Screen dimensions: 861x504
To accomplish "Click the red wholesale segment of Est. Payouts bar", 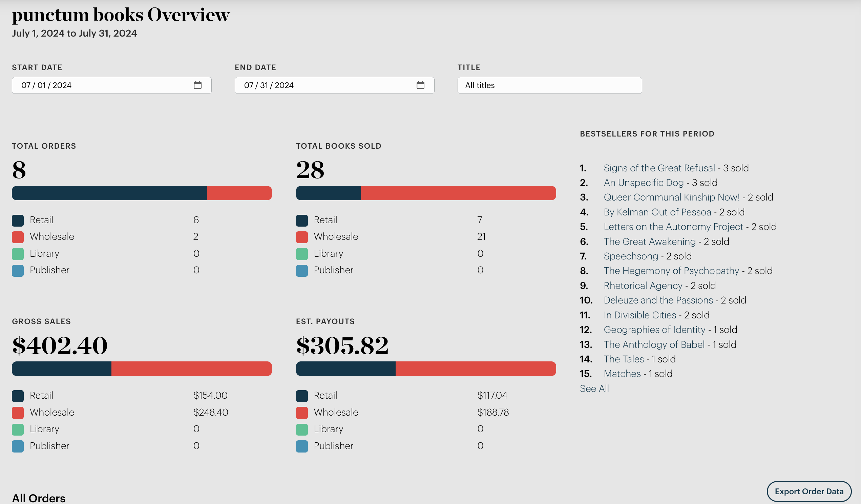I will (475, 369).
